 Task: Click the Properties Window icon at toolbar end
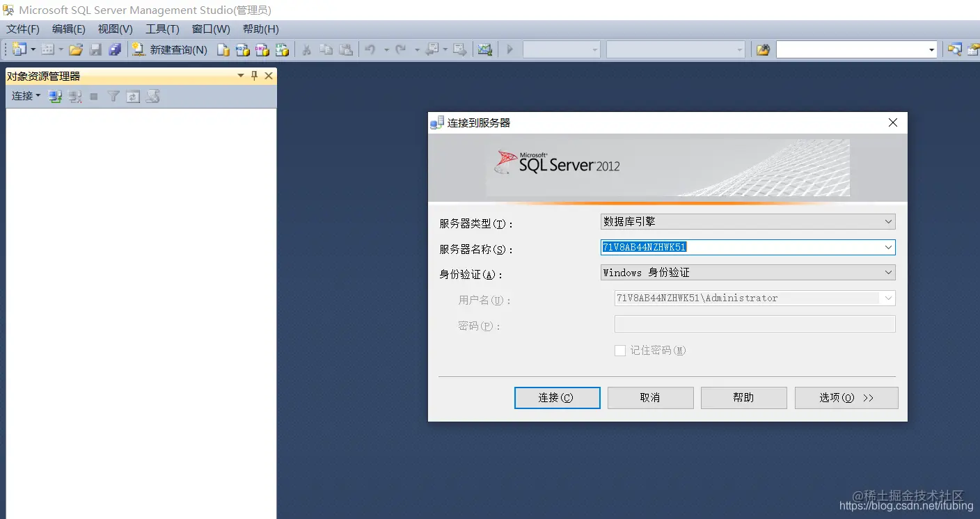[x=973, y=49]
